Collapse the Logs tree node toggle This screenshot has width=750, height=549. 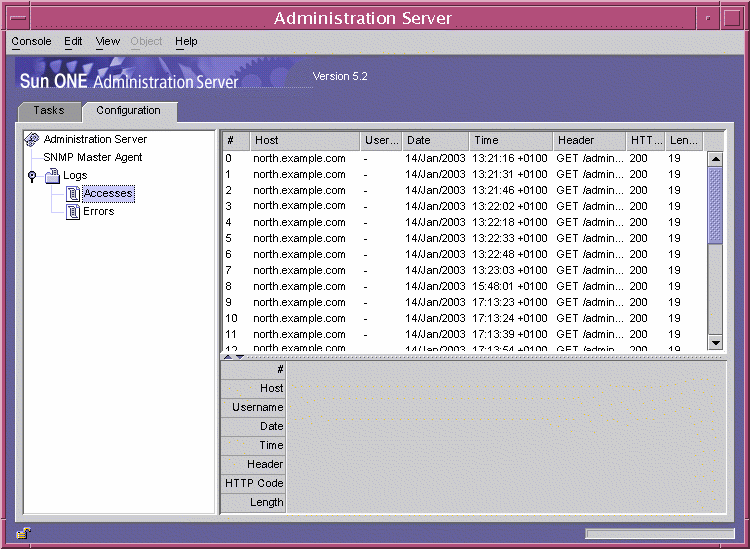coord(32,176)
